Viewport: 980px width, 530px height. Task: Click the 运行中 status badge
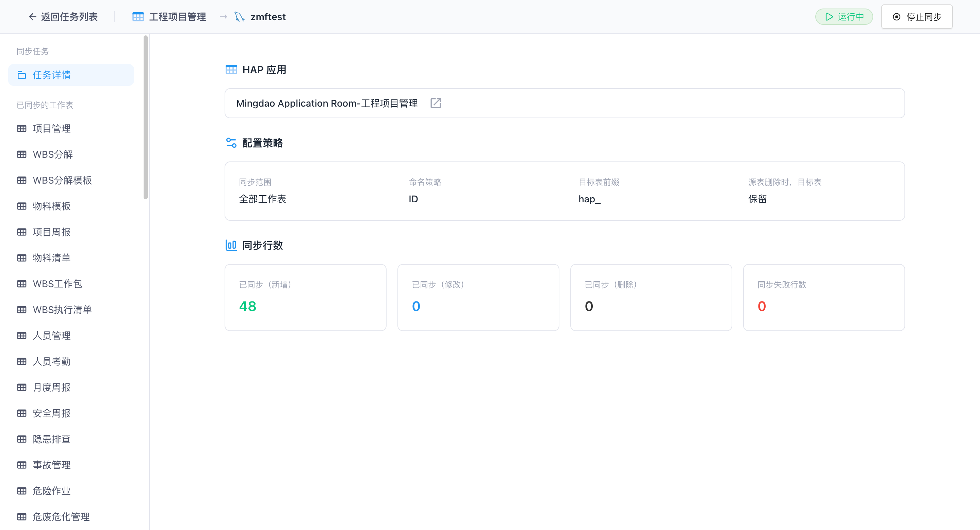coord(844,17)
